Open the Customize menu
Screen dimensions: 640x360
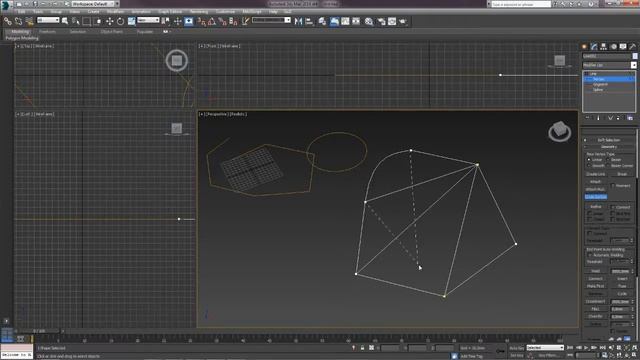tap(225, 12)
